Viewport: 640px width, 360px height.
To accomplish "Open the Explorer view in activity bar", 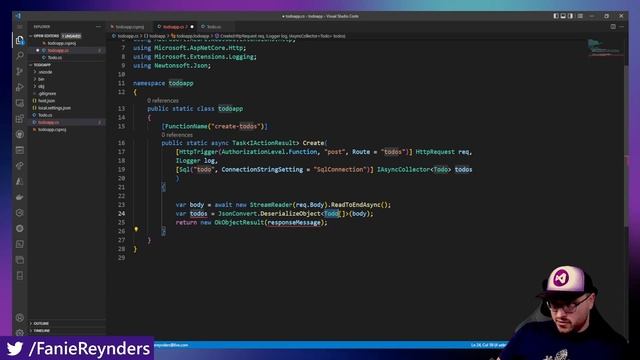I will [x=20, y=40].
